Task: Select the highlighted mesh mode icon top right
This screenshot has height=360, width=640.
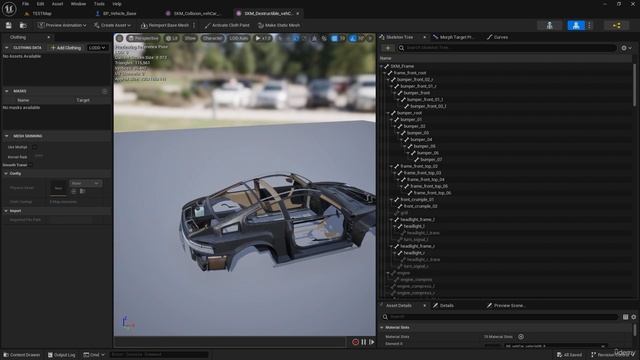Action: point(576,25)
